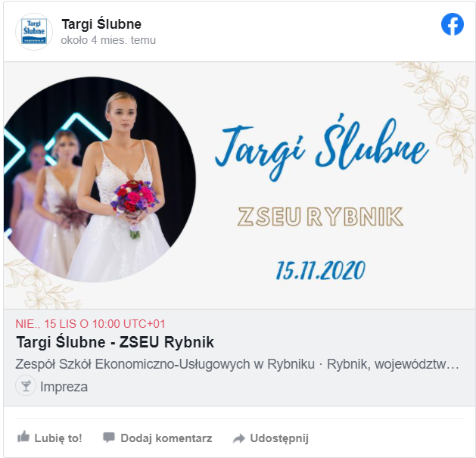Select the 'Dodaj komentarz' button label
This screenshot has width=476, height=458.
pos(166,438)
